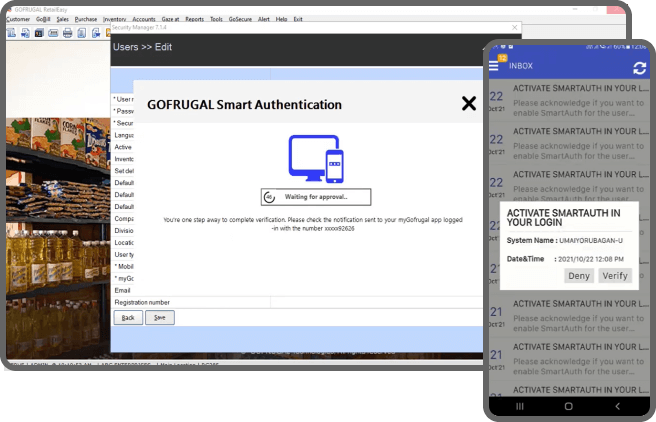Click the first toolbar icon in RetailEasy
Image resolution: width=656 pixels, height=422 pixels.
click(10, 32)
